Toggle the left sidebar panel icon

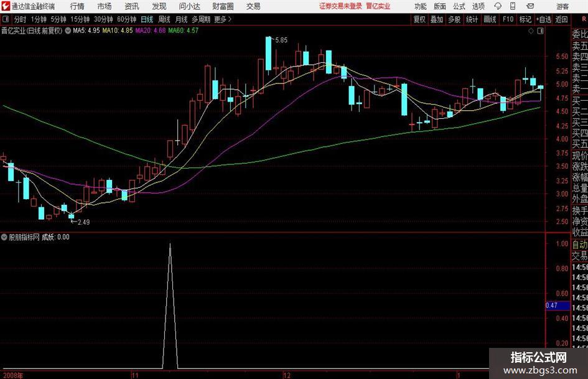5,19
